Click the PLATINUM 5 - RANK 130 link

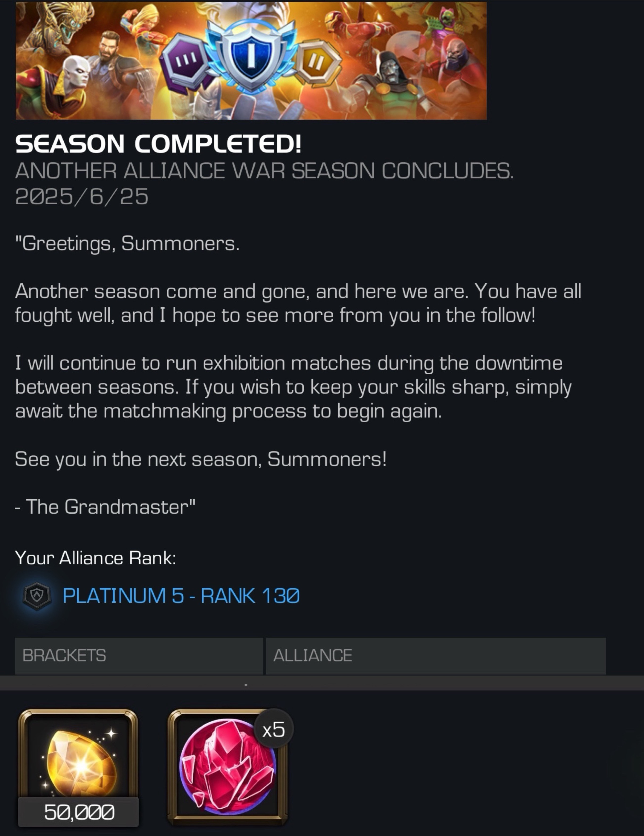point(181,596)
